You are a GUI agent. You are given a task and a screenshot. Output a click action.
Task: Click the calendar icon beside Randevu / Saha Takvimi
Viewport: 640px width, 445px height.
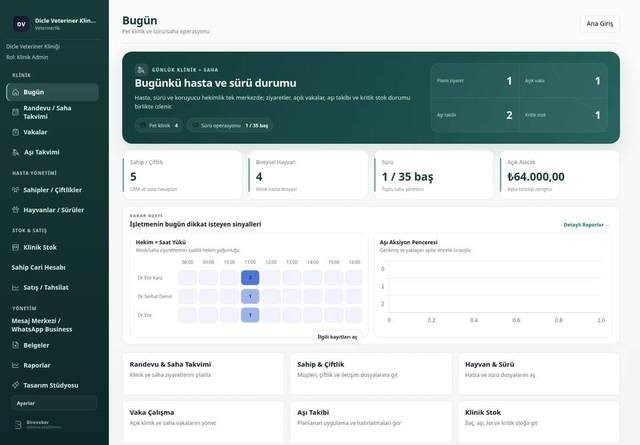[x=16, y=112]
